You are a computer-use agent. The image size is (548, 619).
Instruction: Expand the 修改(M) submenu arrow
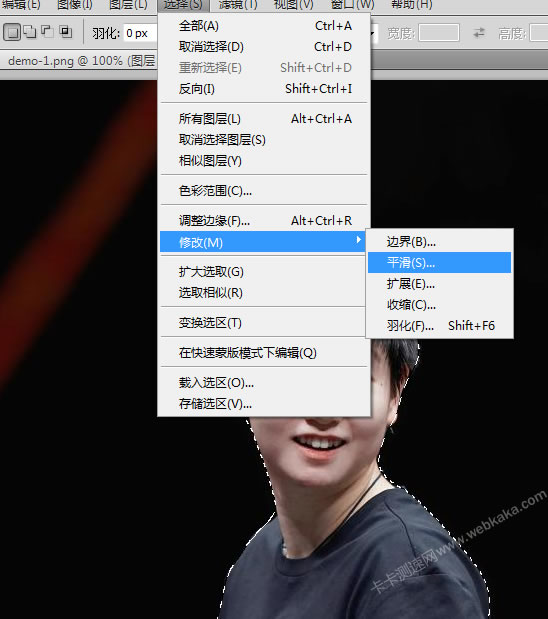(x=358, y=240)
